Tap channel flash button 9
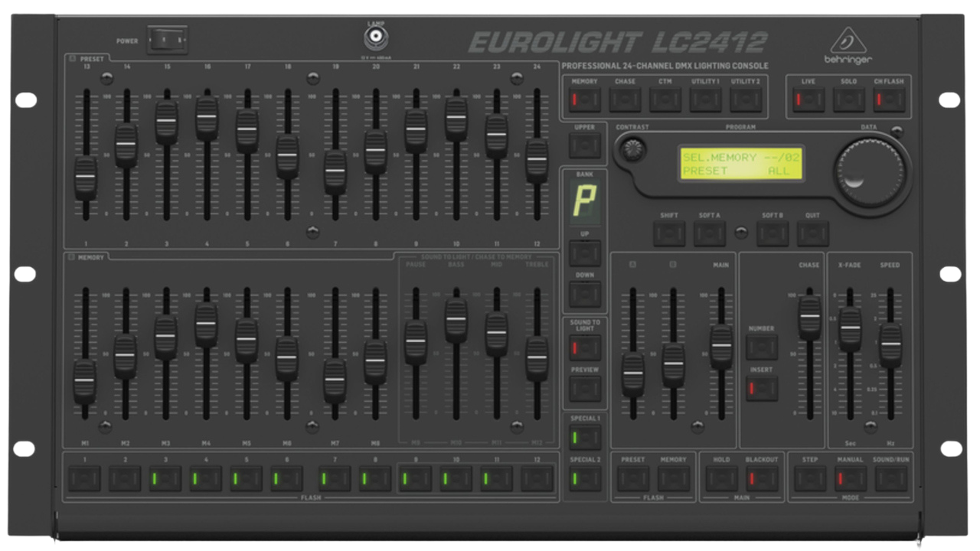 point(415,479)
